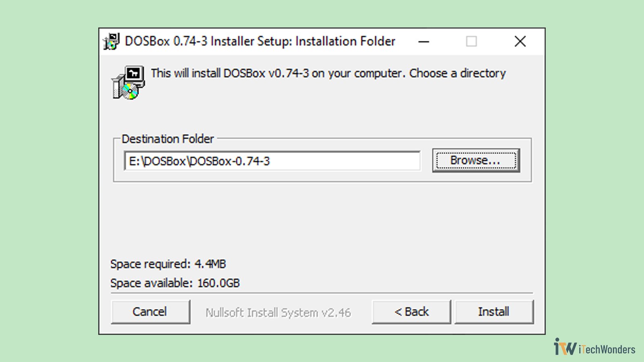
Task: Click the maximize icon on the installer window
Action: coord(472,41)
